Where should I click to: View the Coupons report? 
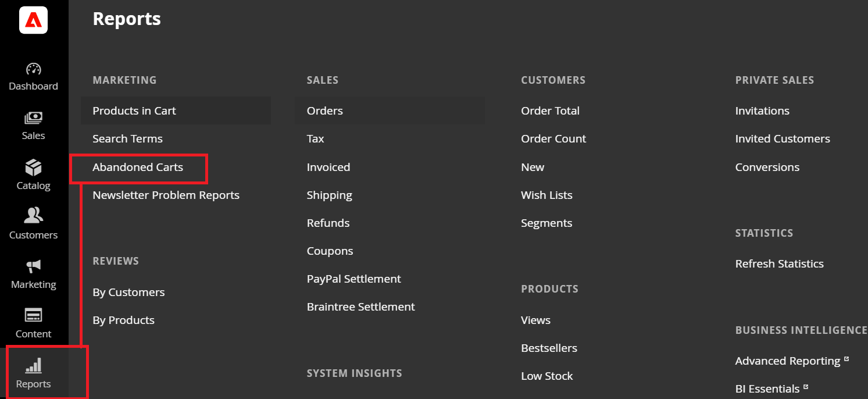click(x=330, y=251)
